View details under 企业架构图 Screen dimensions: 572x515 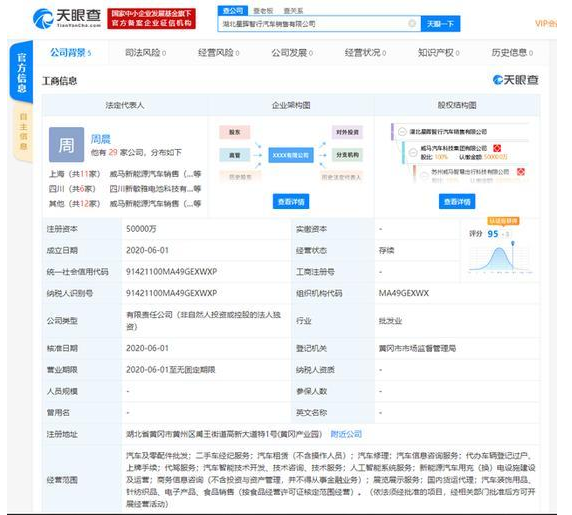pyautogui.click(x=291, y=201)
